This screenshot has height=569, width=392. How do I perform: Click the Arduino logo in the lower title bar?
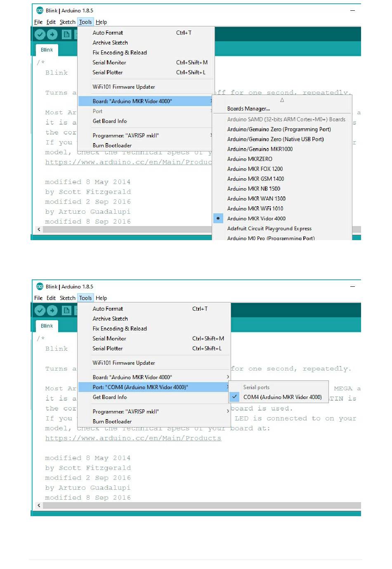coord(40,286)
